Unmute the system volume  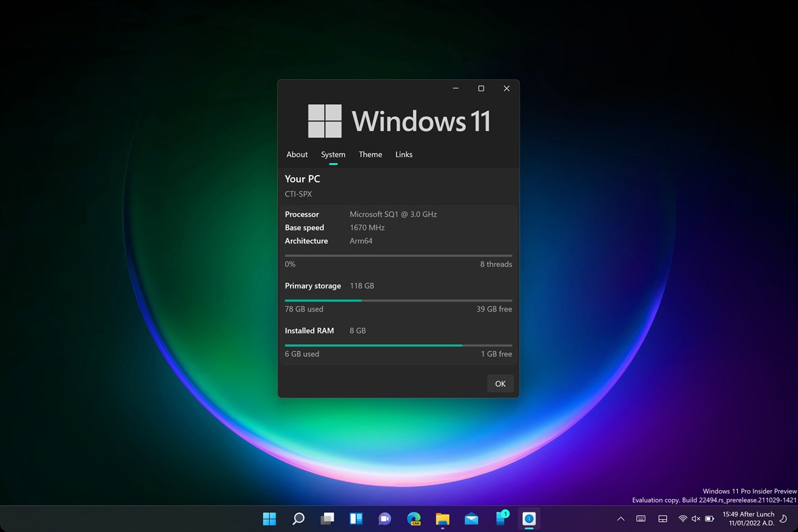[x=697, y=518]
